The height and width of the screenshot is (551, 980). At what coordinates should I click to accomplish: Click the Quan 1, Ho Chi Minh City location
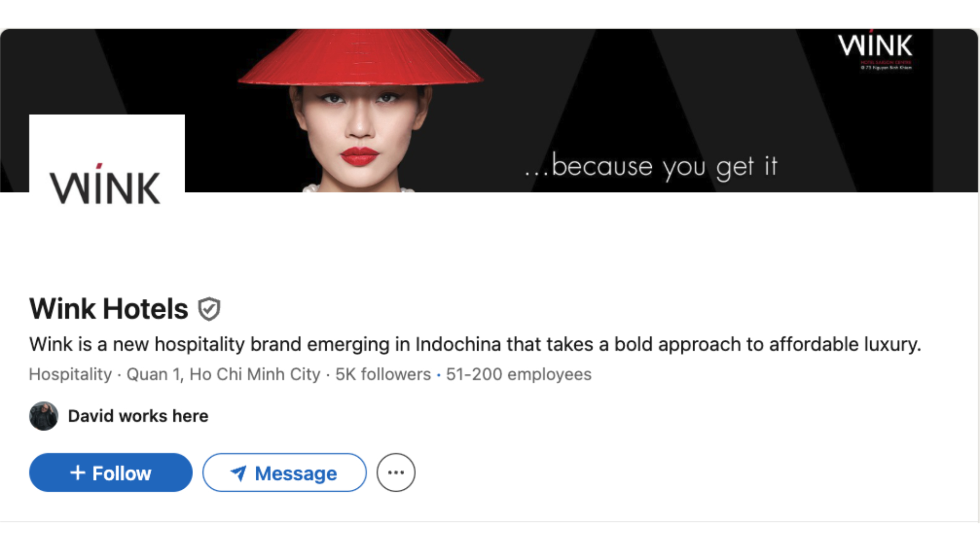point(223,374)
